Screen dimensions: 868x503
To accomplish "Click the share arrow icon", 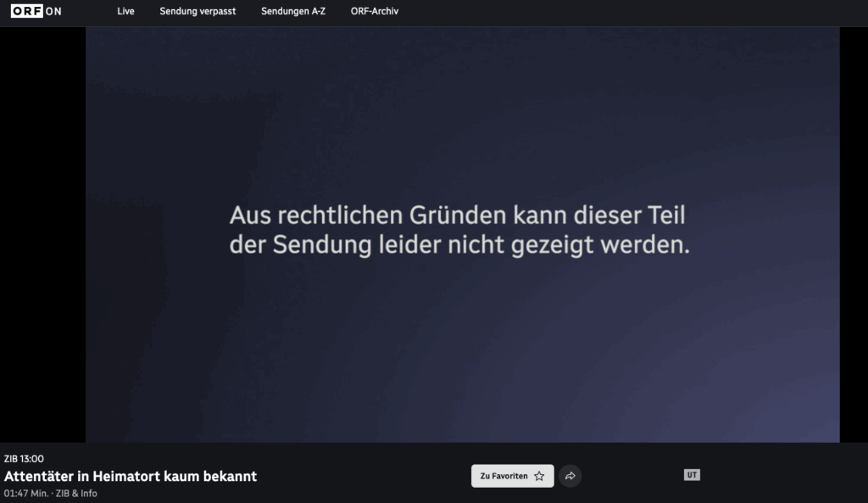I will [x=570, y=476].
